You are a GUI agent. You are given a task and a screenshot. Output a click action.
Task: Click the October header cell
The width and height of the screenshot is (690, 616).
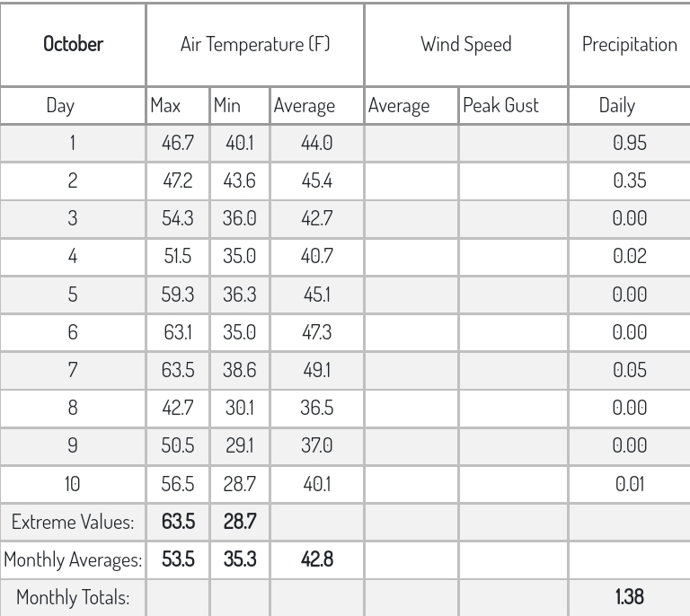coord(73,44)
